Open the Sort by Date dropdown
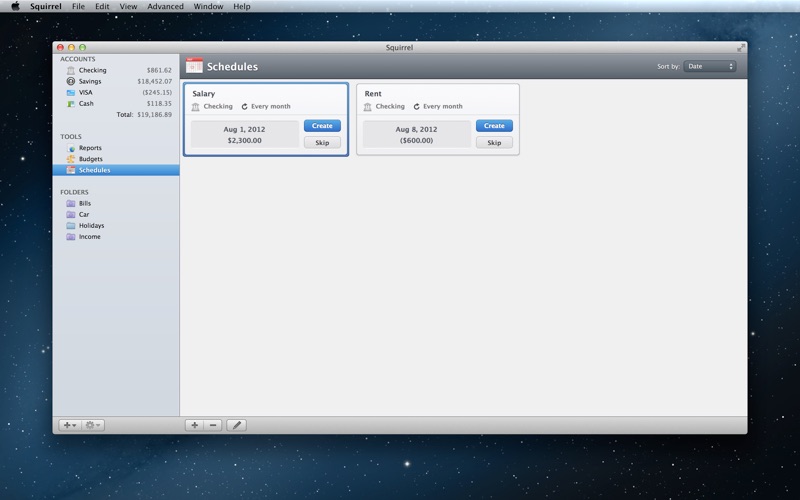The width and height of the screenshot is (800, 500). click(709, 67)
